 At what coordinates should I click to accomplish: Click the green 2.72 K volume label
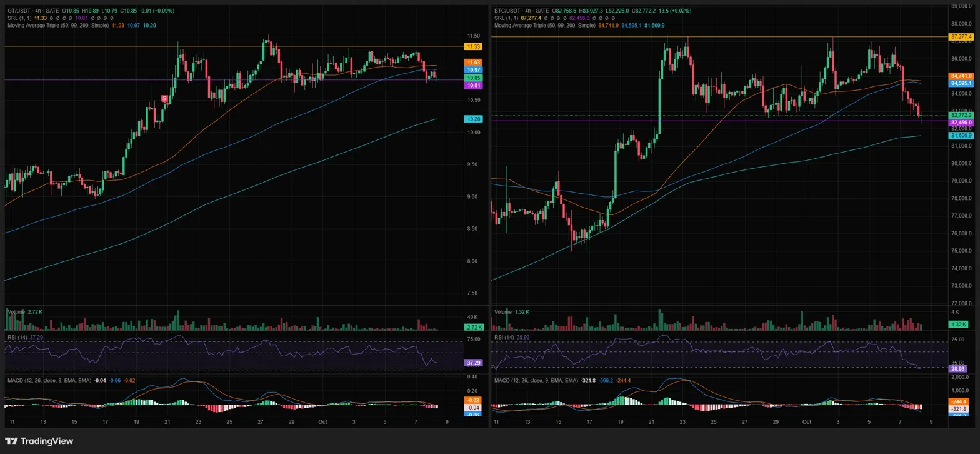pos(474,327)
